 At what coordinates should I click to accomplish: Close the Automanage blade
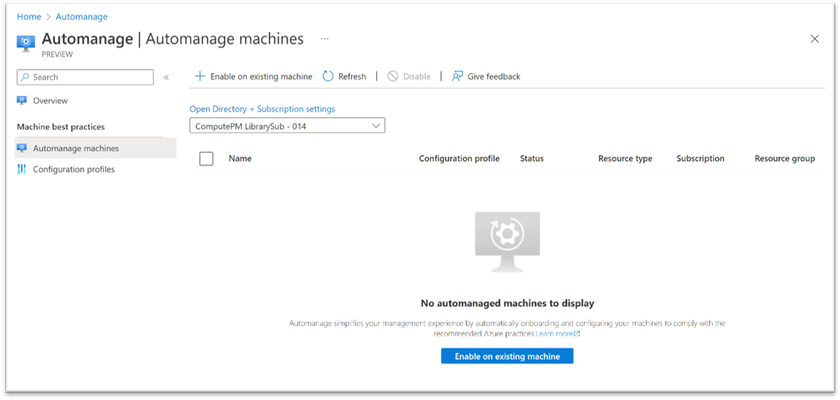tap(815, 39)
